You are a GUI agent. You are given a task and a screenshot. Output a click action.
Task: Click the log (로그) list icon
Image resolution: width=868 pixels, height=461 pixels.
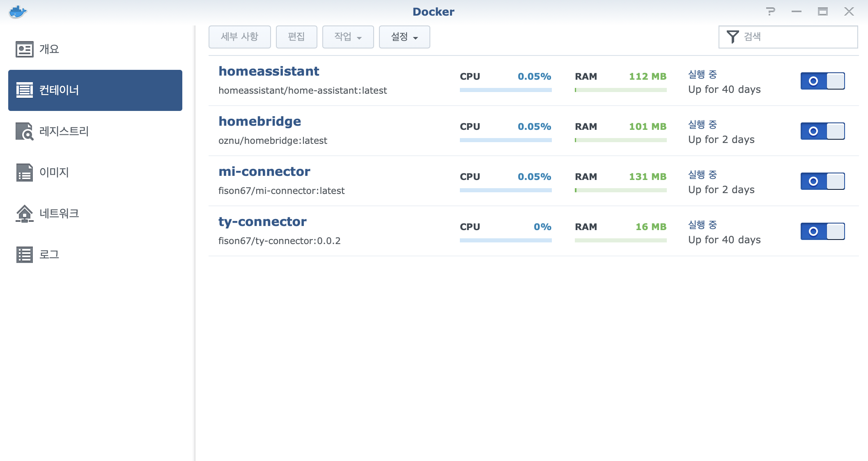point(24,255)
